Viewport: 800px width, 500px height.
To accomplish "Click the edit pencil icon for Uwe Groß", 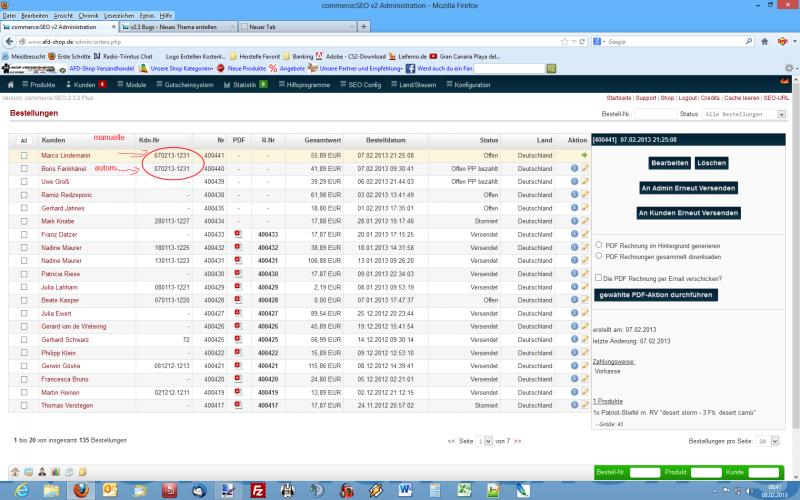I will [x=585, y=182].
